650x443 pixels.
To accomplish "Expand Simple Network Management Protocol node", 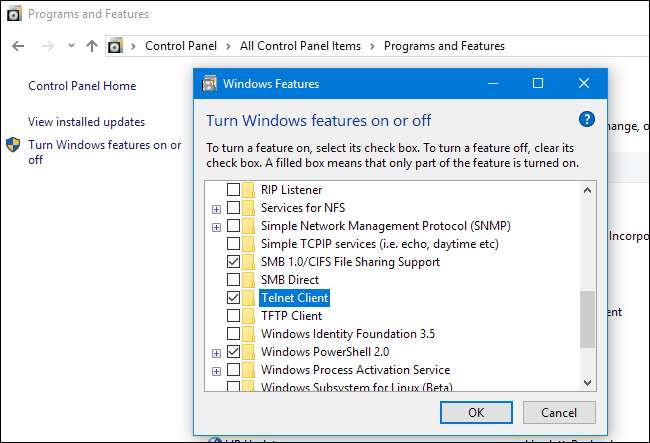I will pos(216,227).
